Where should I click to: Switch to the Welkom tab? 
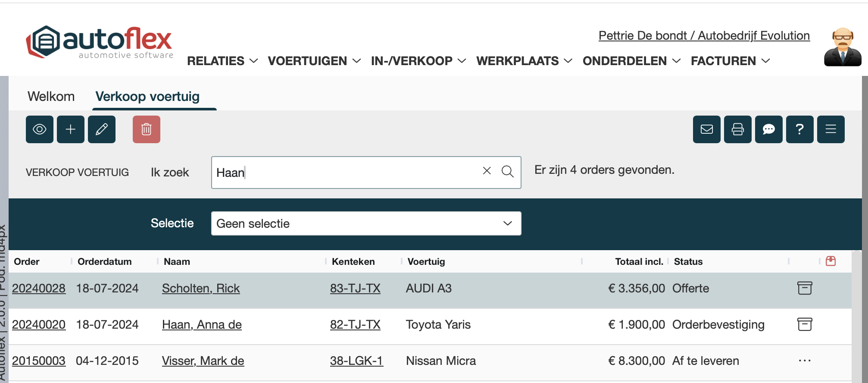(51, 97)
